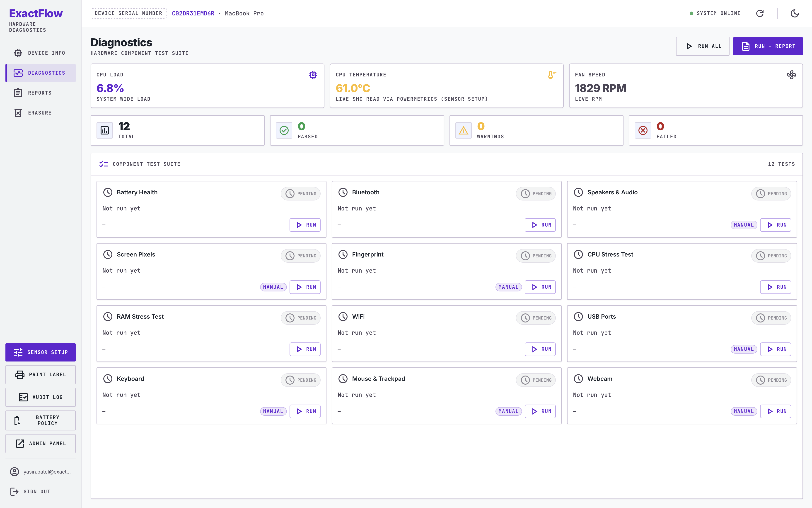The image size is (812, 508).
Task: Run the Battery Health test
Action: 305,225
